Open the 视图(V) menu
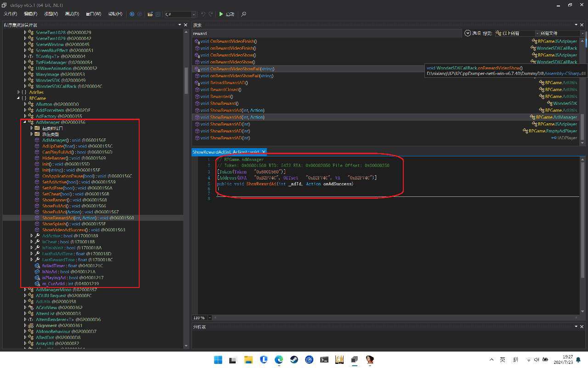Screen dimensions: 588x368 (51, 14)
